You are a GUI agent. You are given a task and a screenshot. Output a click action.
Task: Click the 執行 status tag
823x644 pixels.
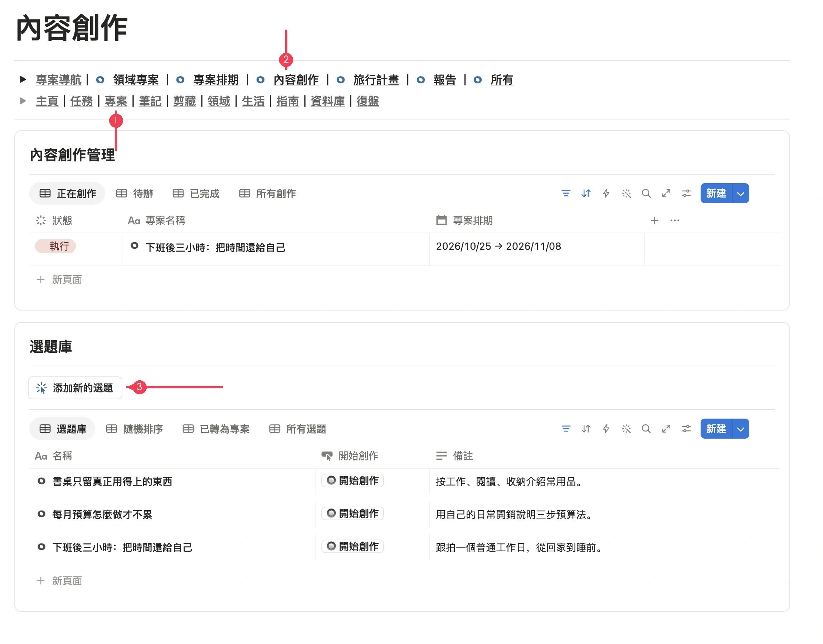[x=55, y=246]
